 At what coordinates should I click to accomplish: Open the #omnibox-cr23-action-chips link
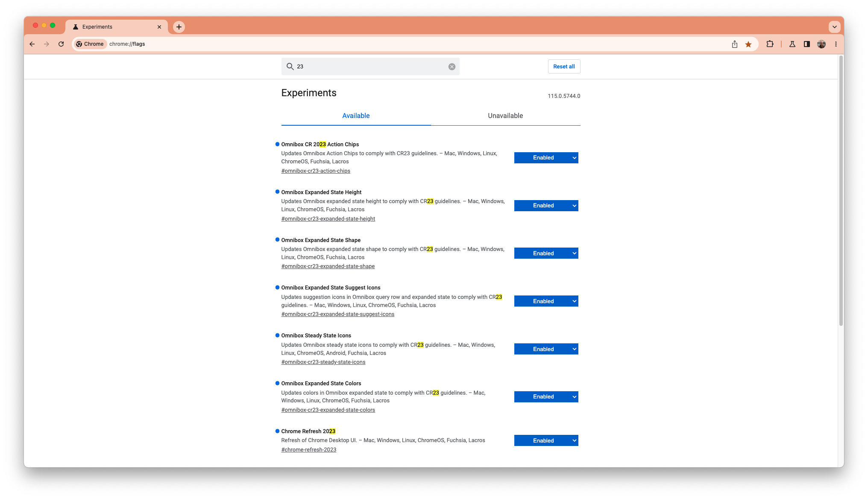[315, 171]
